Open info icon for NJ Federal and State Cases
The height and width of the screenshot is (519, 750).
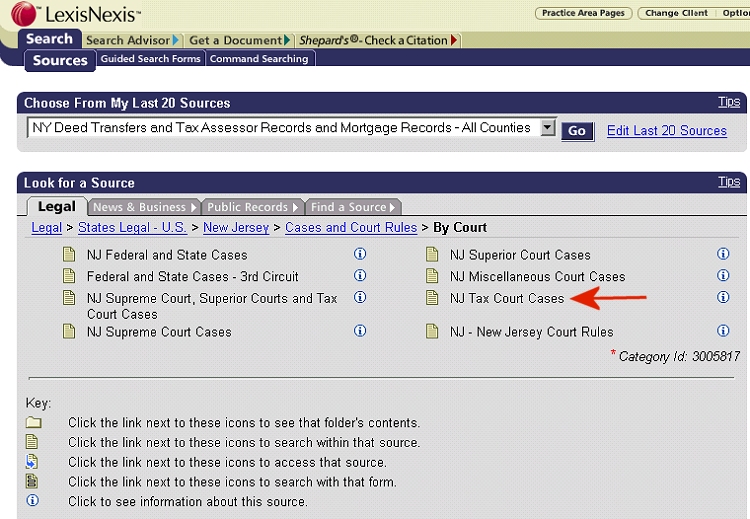360,254
